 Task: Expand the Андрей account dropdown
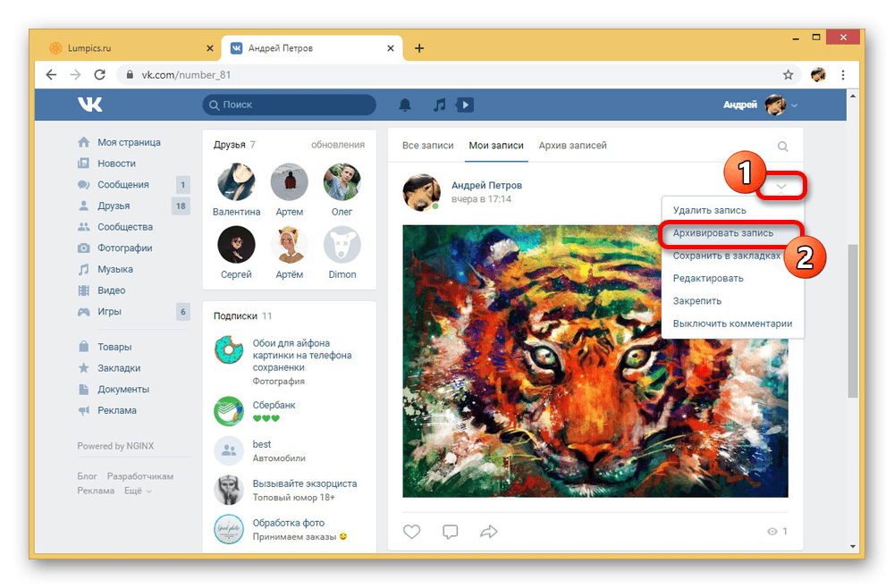click(x=761, y=105)
